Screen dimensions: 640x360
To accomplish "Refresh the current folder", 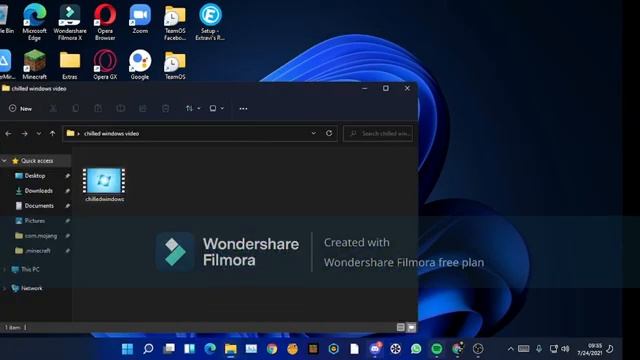I will (329, 133).
